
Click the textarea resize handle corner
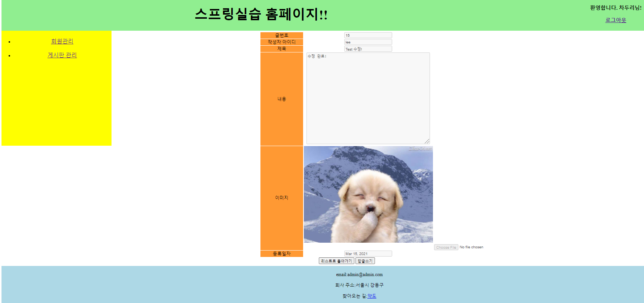click(x=427, y=141)
